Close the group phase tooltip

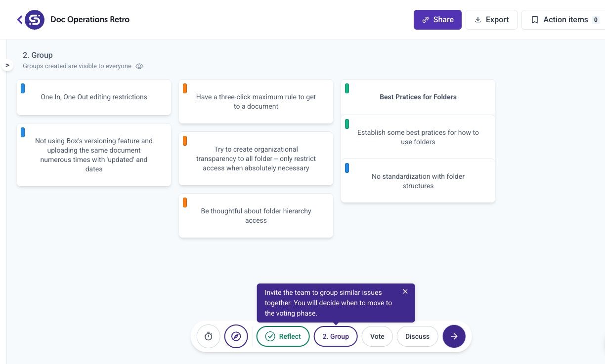[405, 291]
